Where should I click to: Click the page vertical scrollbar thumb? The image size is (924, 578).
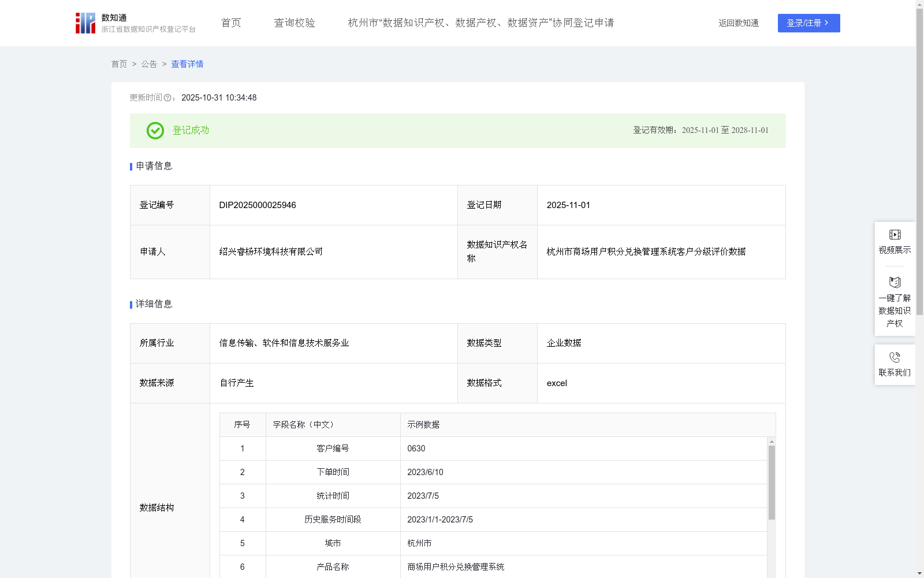click(920, 162)
